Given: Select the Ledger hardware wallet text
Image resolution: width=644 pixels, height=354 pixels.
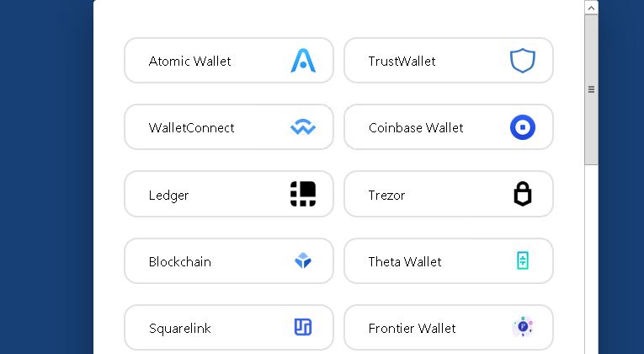Looking at the screenshot, I should pos(169,195).
